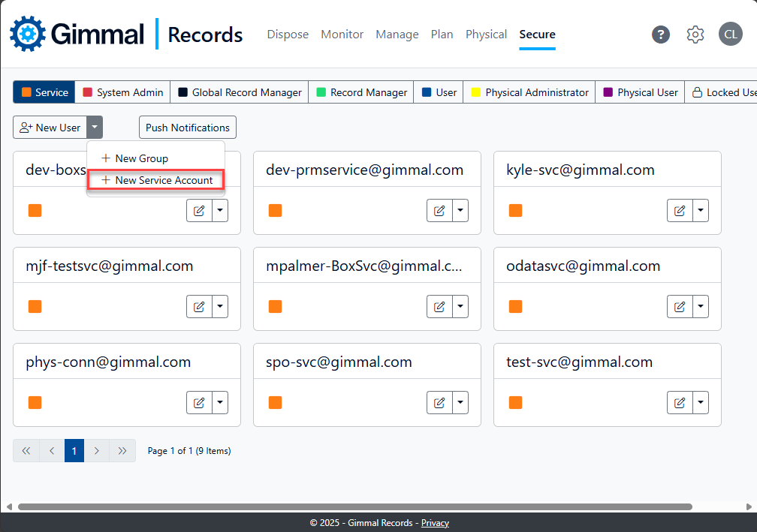
Task: Expand the New User dropdown arrow
Action: coord(95,128)
